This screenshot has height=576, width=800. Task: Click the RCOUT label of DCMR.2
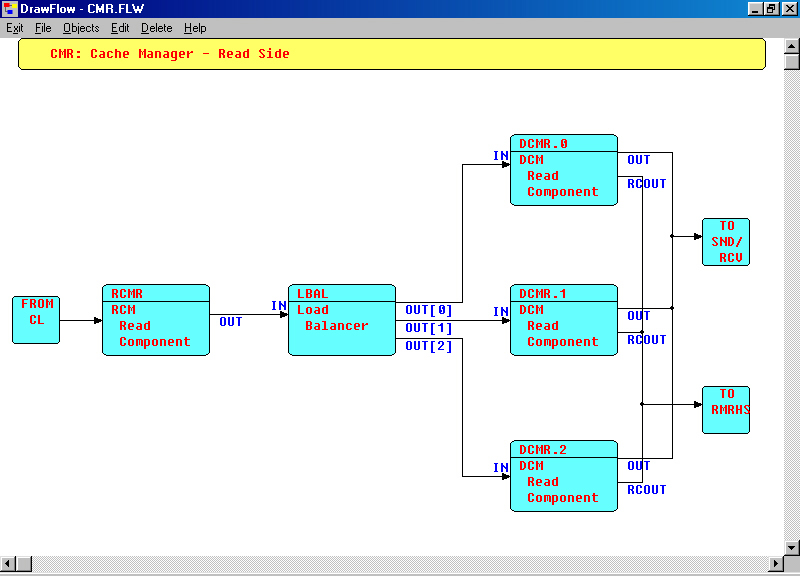pos(646,490)
